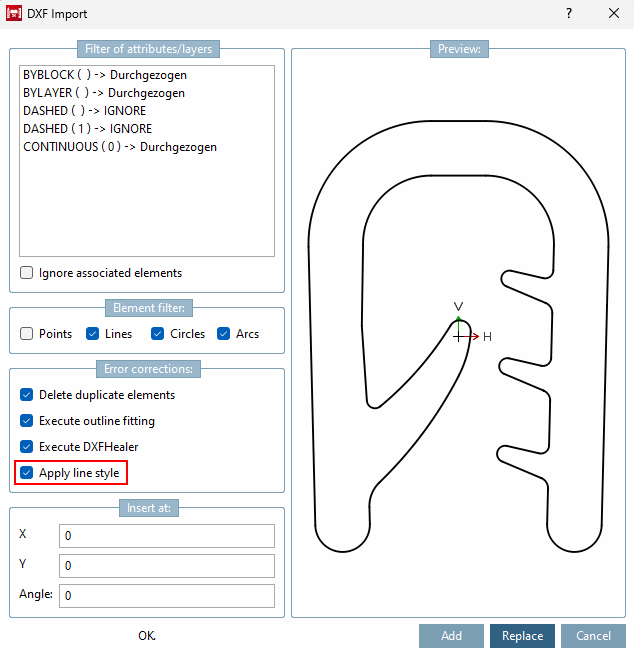Click the Y insert coordinate field
The image size is (634, 657).
click(167, 566)
